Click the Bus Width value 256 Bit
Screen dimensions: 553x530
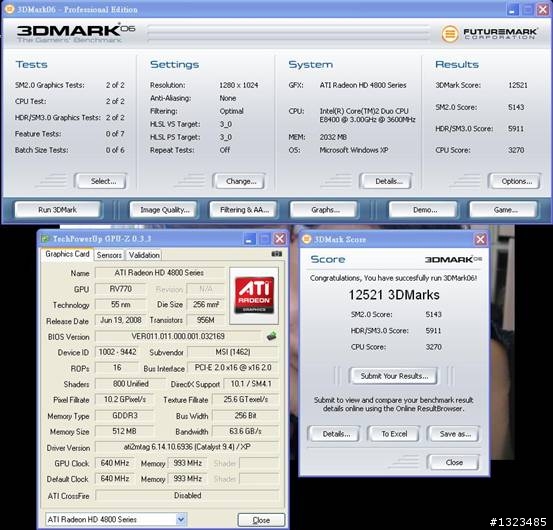point(245,415)
